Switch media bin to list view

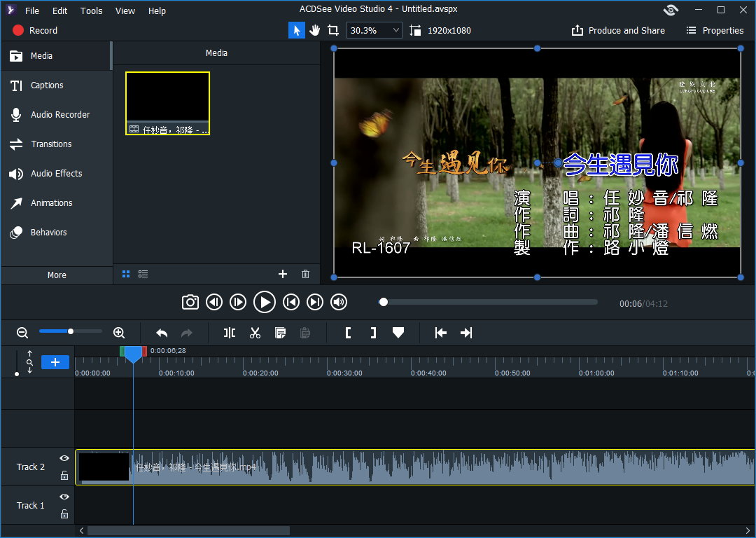point(143,274)
